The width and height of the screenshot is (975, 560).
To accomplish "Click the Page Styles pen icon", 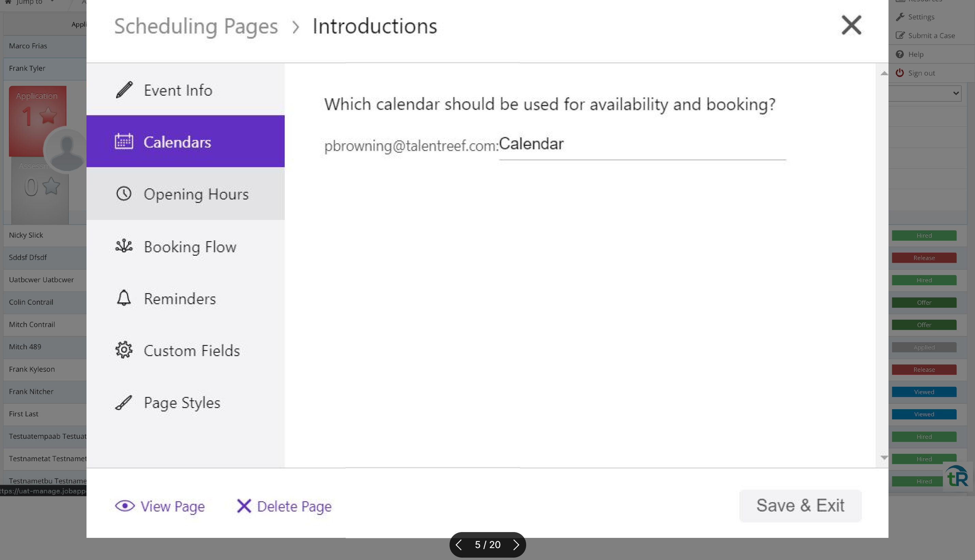I will (x=123, y=402).
